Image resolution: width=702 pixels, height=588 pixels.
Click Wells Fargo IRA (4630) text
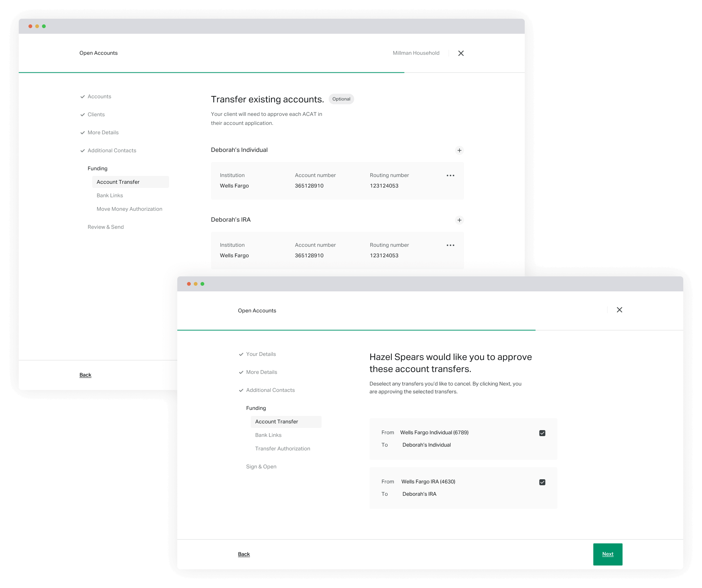[428, 481]
